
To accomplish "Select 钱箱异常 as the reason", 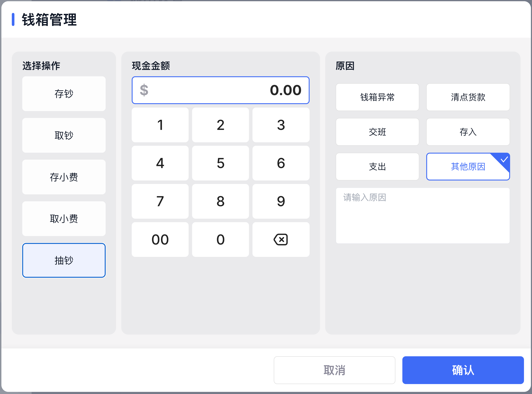I will pos(377,97).
